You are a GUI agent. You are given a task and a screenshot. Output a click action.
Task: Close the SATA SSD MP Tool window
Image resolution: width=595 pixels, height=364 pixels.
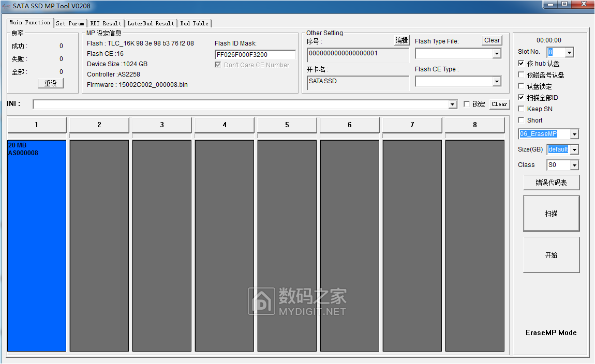[583, 4]
